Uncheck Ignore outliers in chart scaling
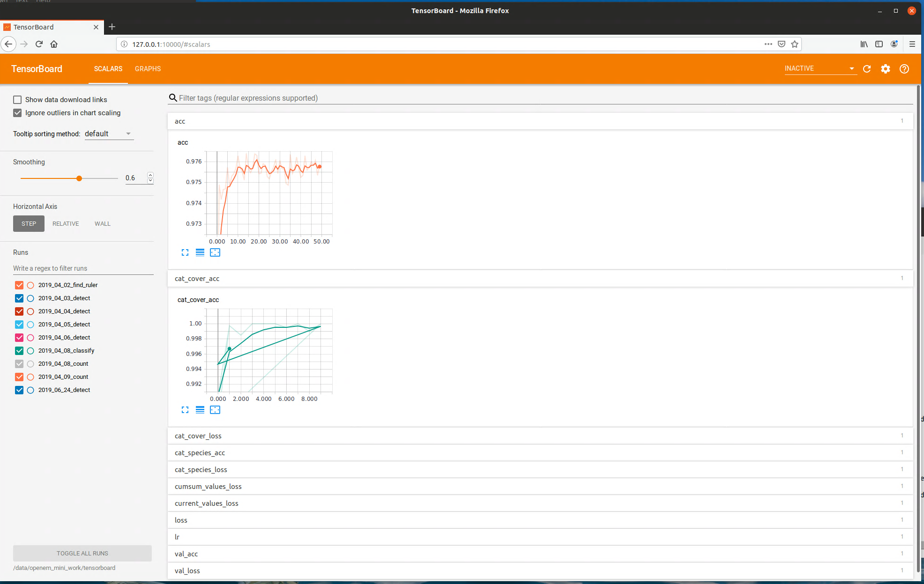 point(17,113)
